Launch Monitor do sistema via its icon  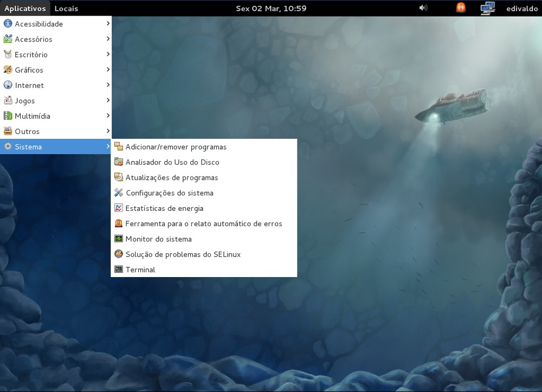118,239
